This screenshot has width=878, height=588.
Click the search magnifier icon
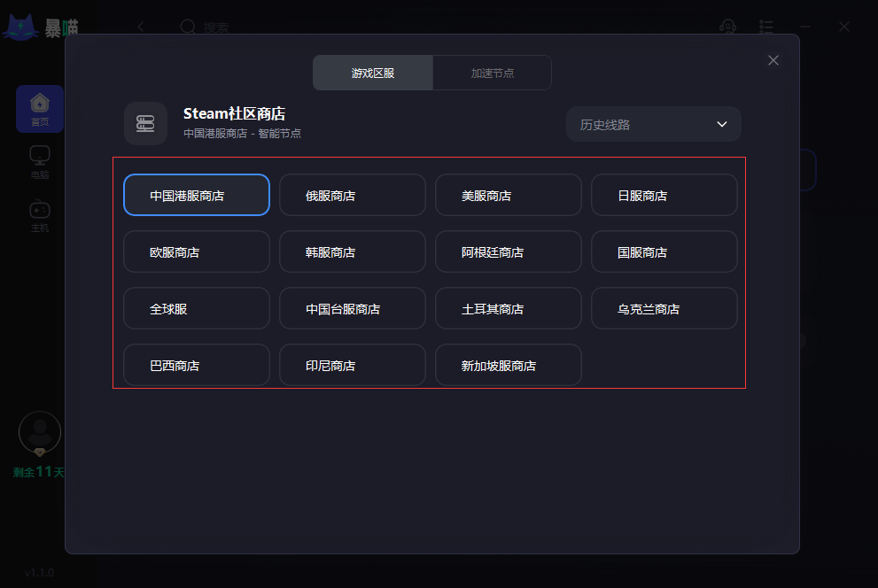tap(188, 27)
